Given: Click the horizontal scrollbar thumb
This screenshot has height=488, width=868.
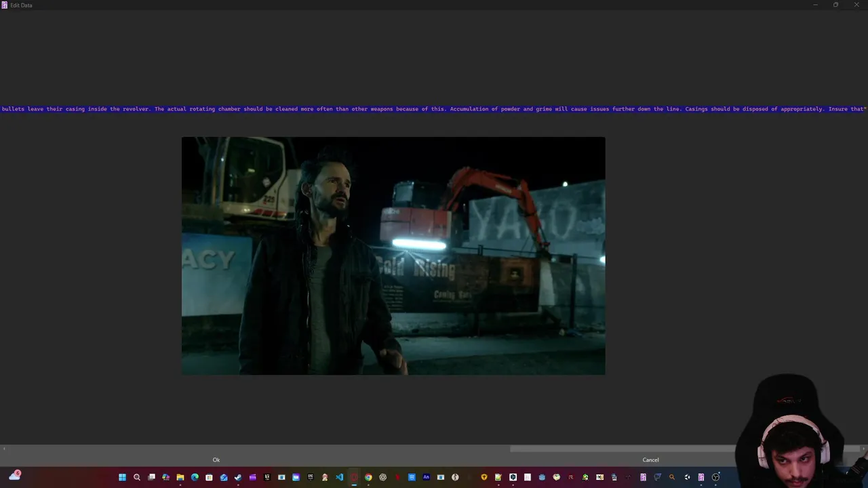Looking at the screenshot, I should [x=686, y=449].
